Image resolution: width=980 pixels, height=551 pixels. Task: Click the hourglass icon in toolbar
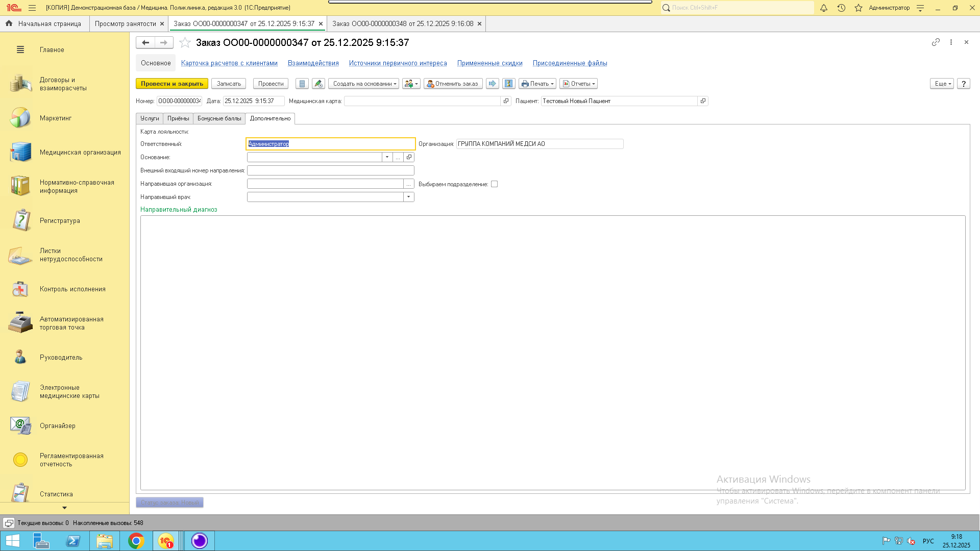coord(508,84)
